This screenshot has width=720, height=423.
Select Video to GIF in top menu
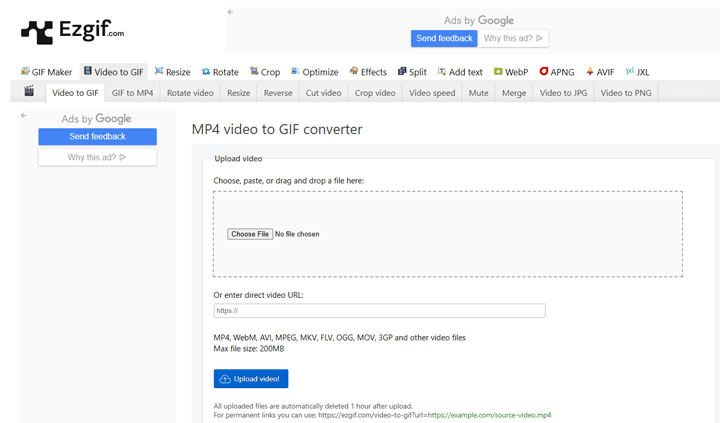click(113, 72)
